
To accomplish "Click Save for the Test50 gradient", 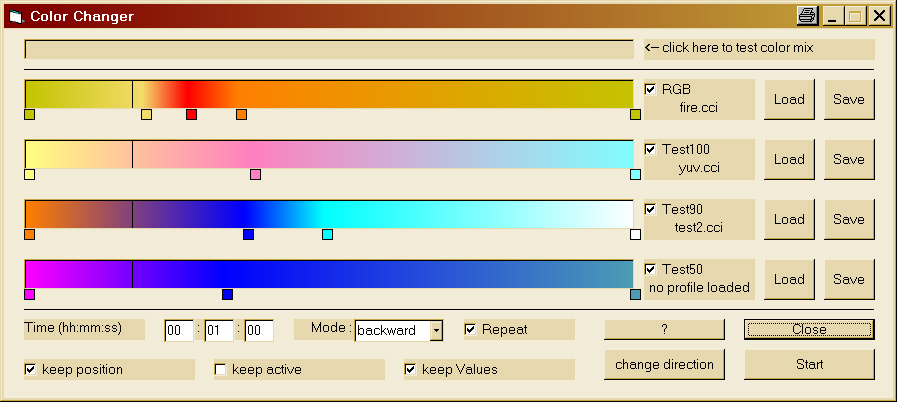I will (849, 279).
